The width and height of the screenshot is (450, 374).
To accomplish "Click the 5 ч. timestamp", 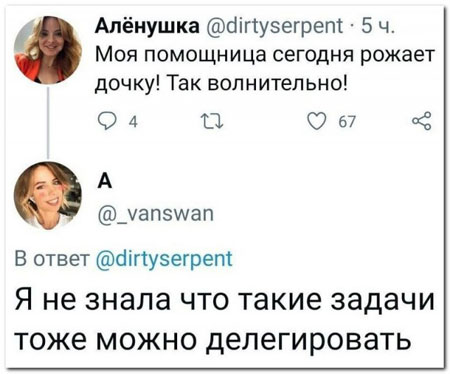I will pyautogui.click(x=378, y=26).
